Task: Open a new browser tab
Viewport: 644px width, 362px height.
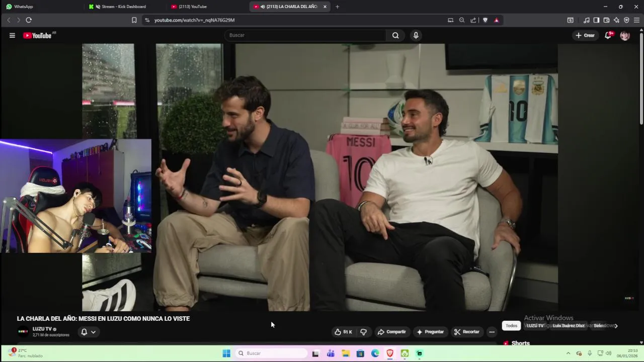Action: coord(337,7)
